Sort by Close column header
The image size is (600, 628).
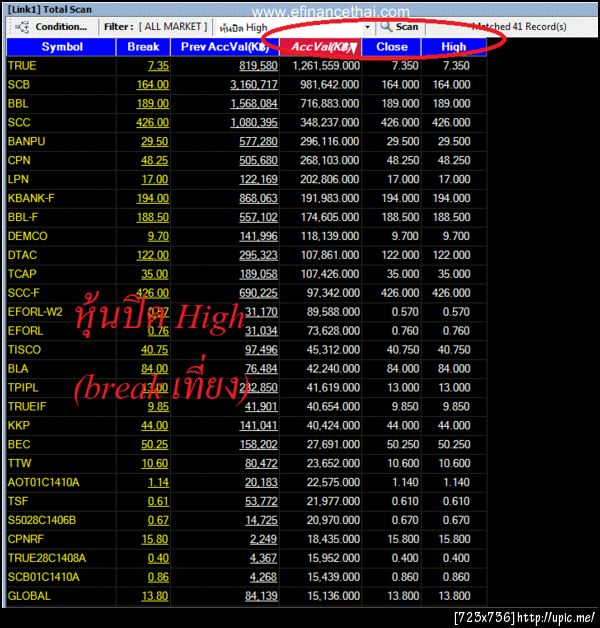[x=391, y=47]
